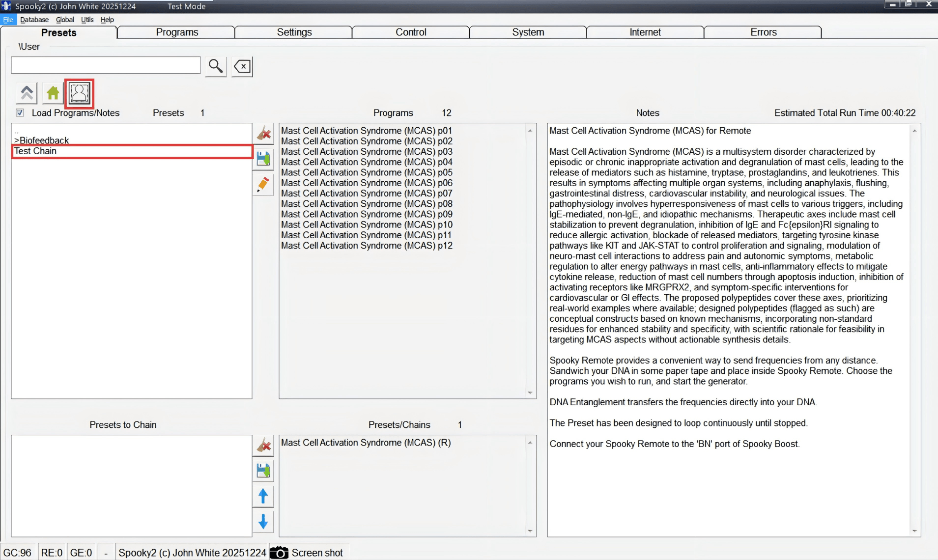This screenshot has width=938, height=560.
Task: Click the pencil edit icon beside Presets list
Action: click(264, 184)
